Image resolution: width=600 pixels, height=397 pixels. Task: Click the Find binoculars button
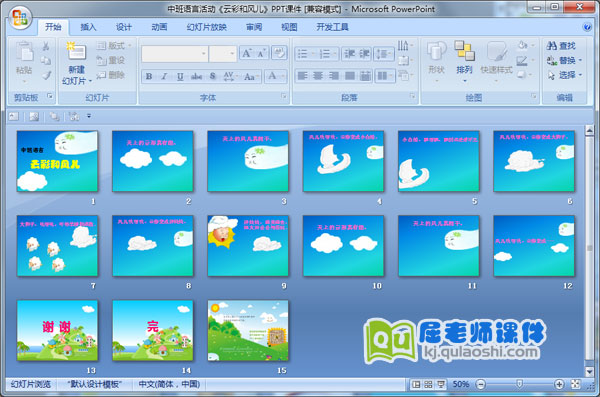pyautogui.click(x=561, y=46)
